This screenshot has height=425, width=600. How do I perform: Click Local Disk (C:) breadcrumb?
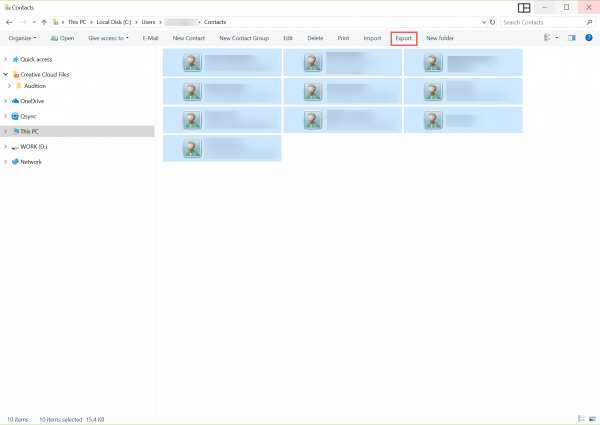[x=114, y=22]
